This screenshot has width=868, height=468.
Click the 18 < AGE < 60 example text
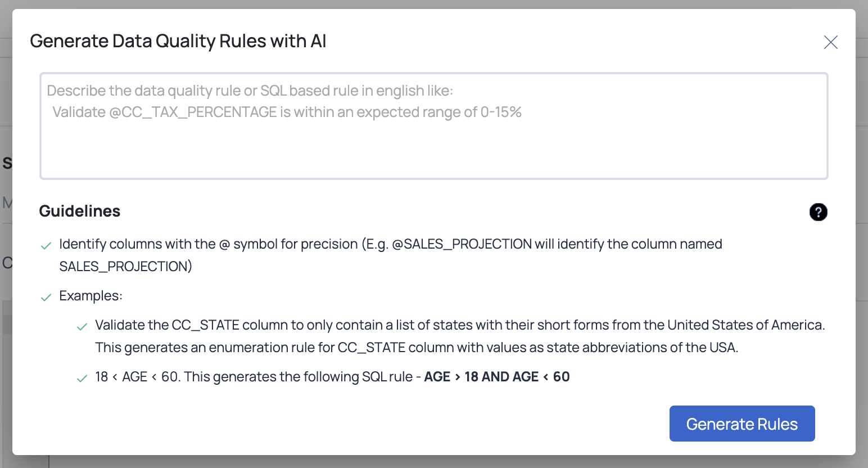pos(137,377)
